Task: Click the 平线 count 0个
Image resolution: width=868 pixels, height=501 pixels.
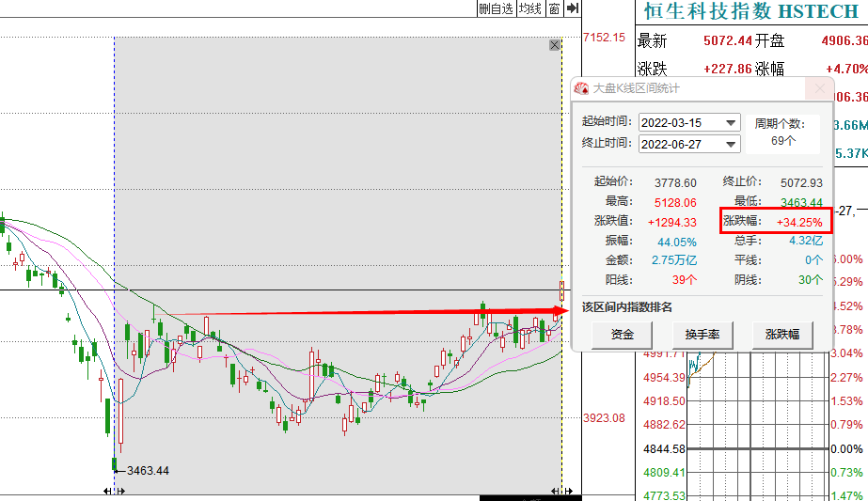Action: (x=813, y=260)
